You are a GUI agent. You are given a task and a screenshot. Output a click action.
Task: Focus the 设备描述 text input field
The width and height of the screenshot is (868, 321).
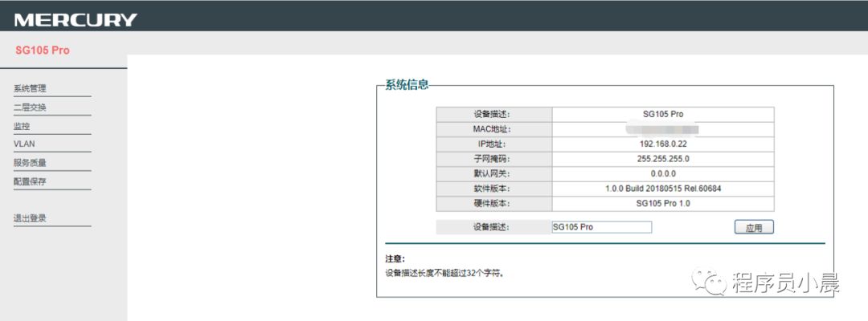pos(602,227)
